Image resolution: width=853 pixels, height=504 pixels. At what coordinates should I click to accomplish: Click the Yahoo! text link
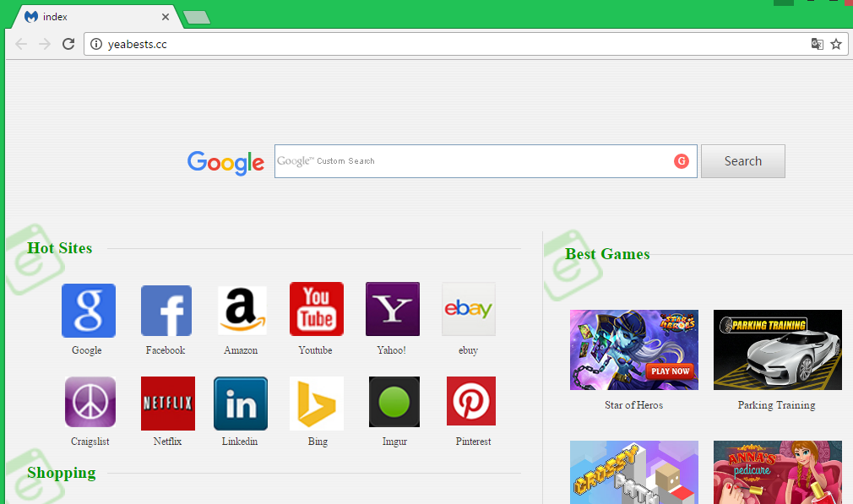(392, 350)
